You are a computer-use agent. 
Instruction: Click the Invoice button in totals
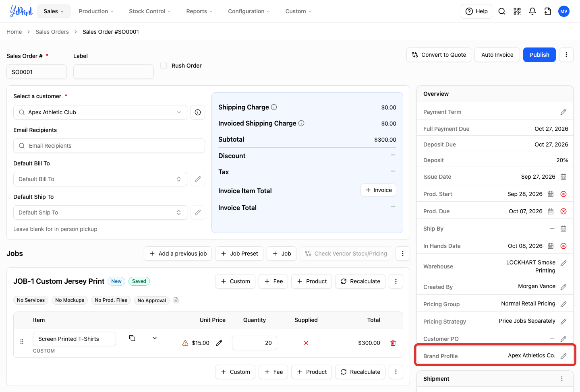[378, 190]
